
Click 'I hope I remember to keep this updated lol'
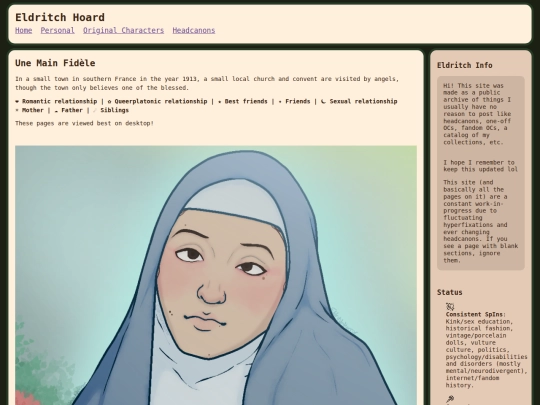coord(480,166)
